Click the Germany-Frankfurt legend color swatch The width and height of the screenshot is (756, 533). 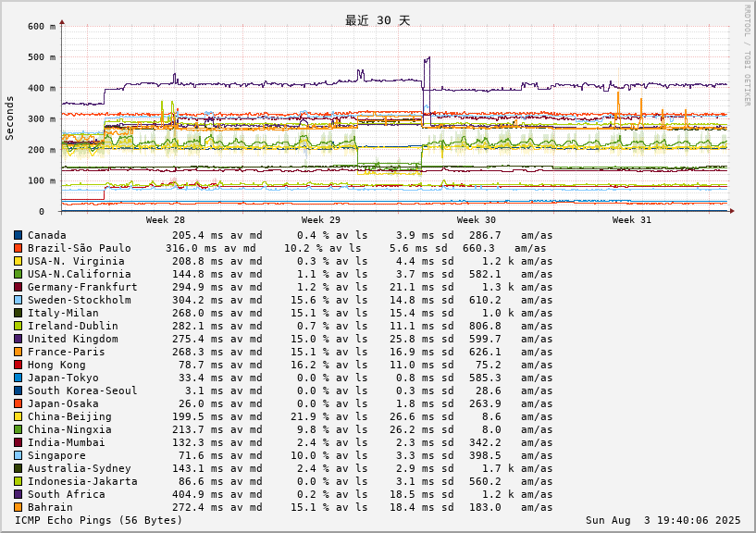tap(18, 288)
